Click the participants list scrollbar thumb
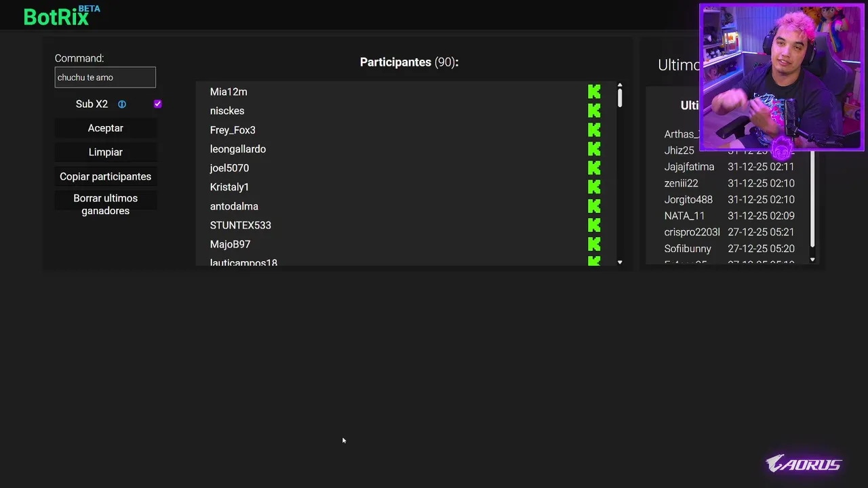 (620, 98)
